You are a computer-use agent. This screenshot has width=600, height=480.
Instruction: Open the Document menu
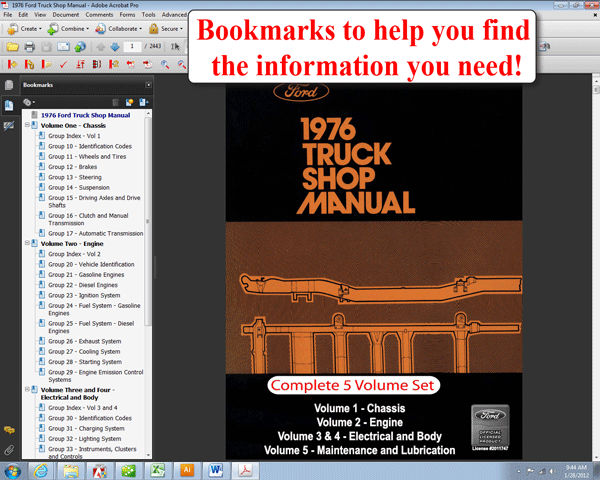point(66,15)
